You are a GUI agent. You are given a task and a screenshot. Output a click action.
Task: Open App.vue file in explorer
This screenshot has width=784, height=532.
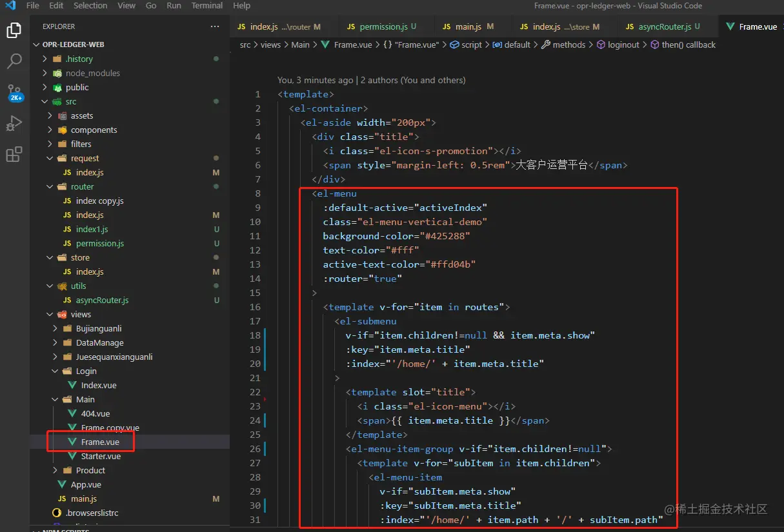pyautogui.click(x=86, y=484)
